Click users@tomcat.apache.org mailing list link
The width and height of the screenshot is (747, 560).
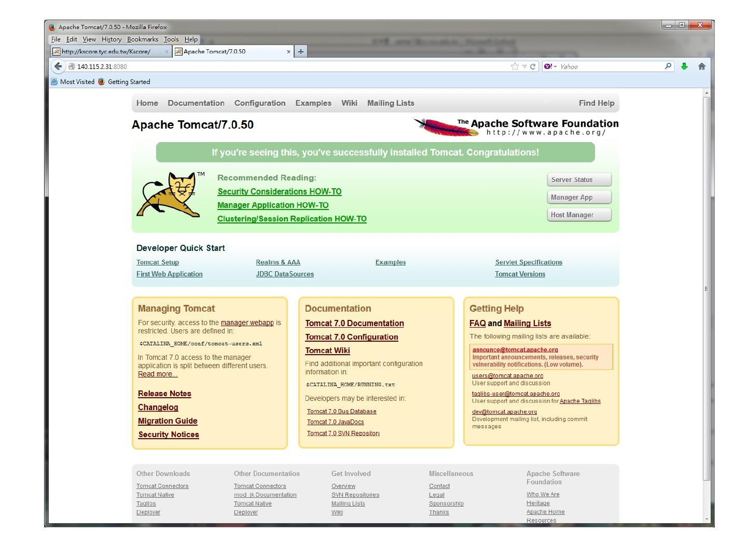coord(507,376)
